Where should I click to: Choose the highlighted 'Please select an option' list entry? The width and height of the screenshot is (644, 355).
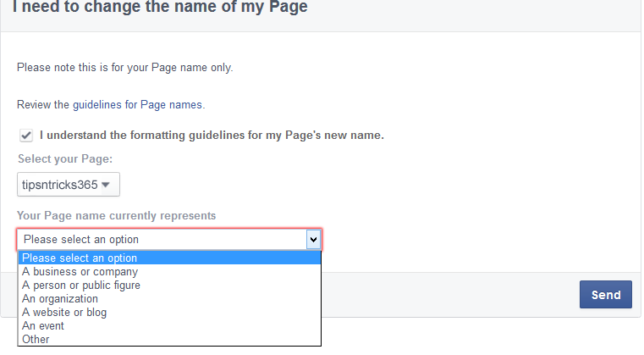(169, 258)
